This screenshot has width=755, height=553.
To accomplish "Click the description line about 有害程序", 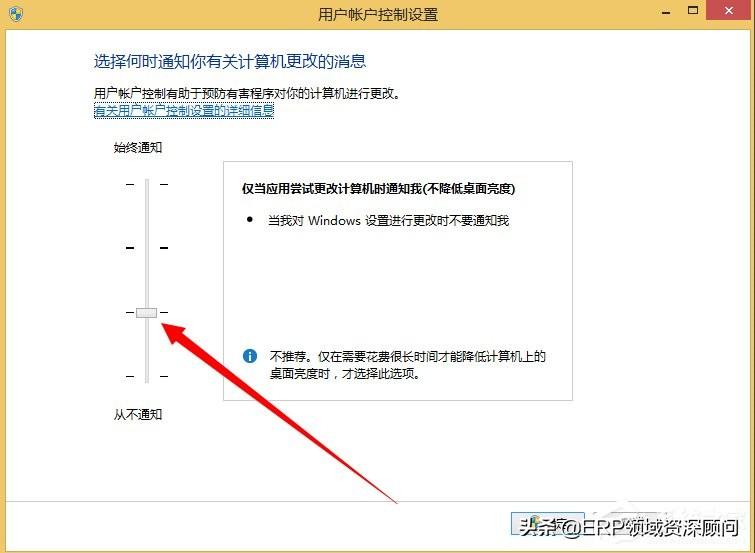I will (247, 93).
